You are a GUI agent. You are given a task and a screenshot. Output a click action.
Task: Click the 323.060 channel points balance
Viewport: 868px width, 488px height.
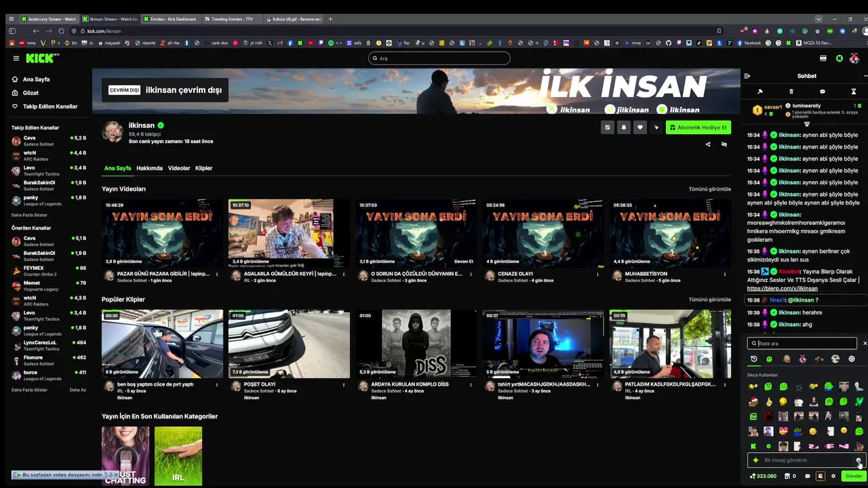click(763, 476)
